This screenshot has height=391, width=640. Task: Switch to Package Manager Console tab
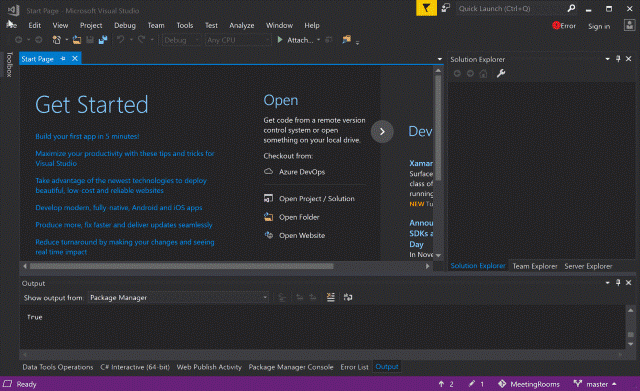(291, 367)
